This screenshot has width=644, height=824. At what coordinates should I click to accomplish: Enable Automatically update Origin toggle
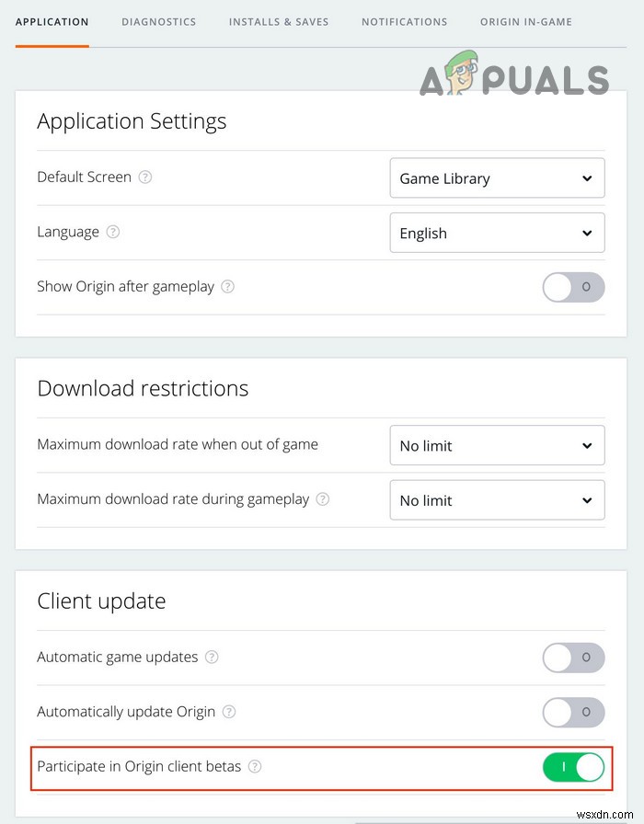tap(573, 712)
